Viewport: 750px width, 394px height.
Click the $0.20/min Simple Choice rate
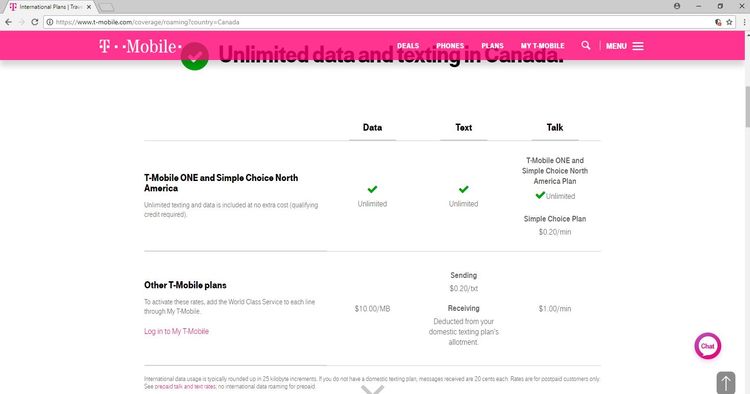click(555, 232)
